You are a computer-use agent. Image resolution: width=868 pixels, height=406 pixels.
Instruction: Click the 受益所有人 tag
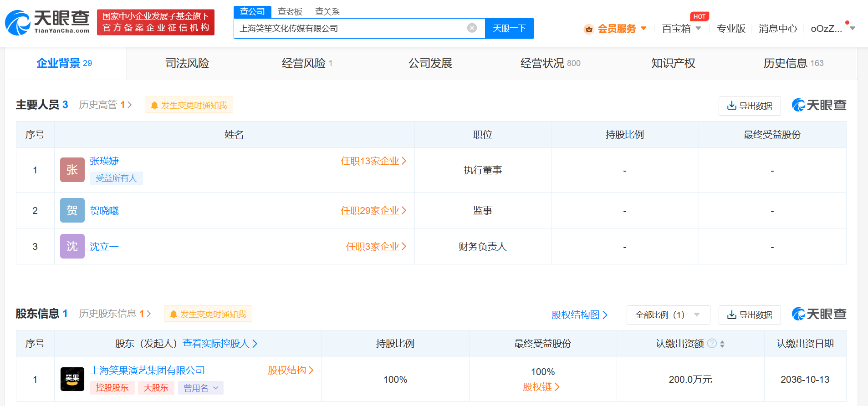(x=117, y=178)
